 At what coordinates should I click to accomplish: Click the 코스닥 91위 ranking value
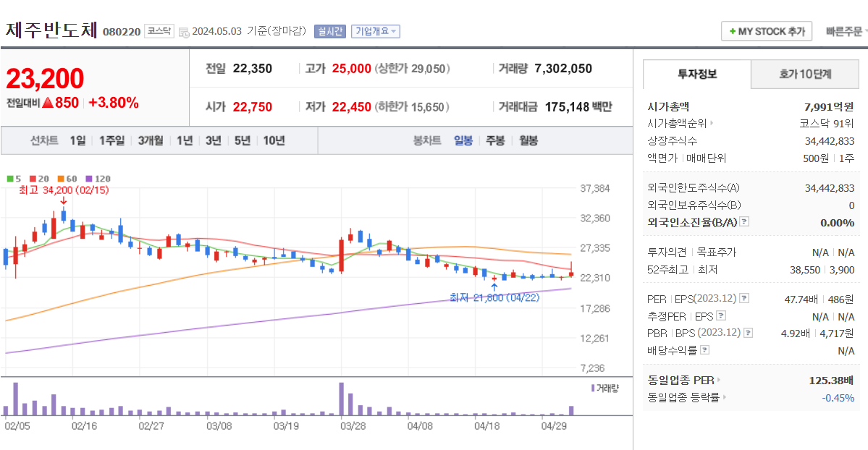tap(827, 124)
